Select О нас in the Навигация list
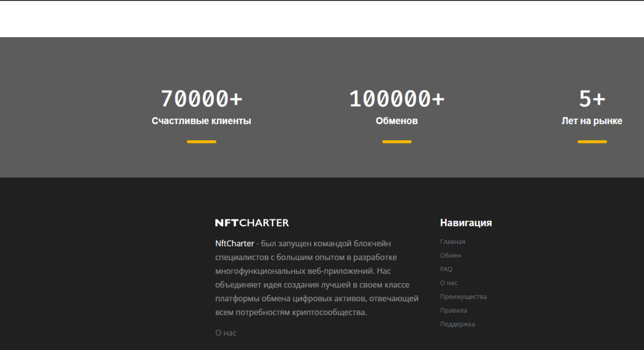The image size is (644, 350). (449, 283)
